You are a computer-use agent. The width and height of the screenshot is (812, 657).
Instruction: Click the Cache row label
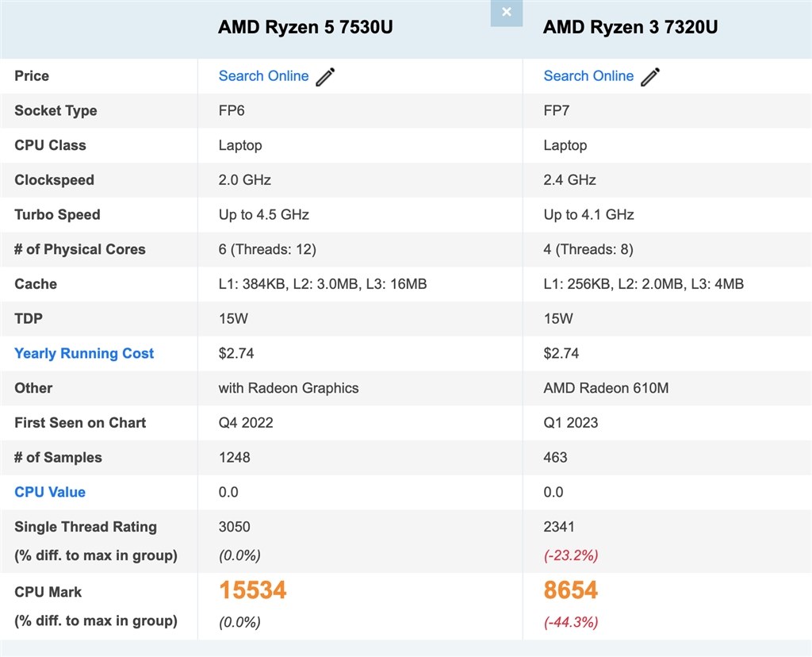[35, 284]
